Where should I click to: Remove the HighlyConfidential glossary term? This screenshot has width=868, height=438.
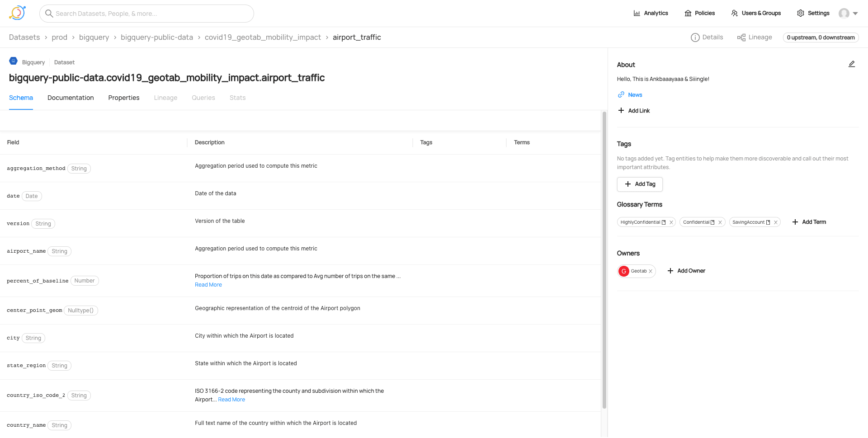[x=671, y=222]
